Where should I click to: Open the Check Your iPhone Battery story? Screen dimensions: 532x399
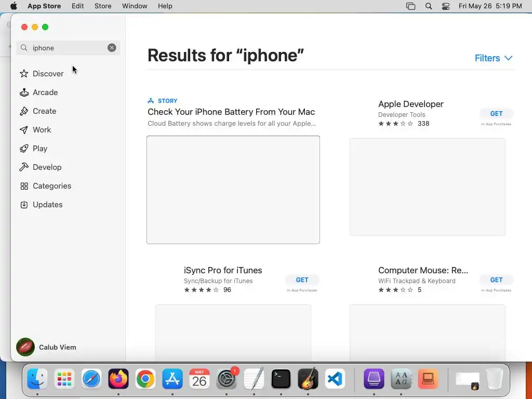(231, 112)
